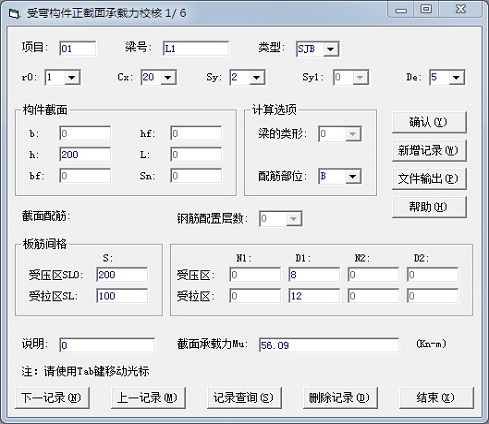489x424 pixels.
Task: Click the 受拉区 D2 field
Action: [x=433, y=296]
